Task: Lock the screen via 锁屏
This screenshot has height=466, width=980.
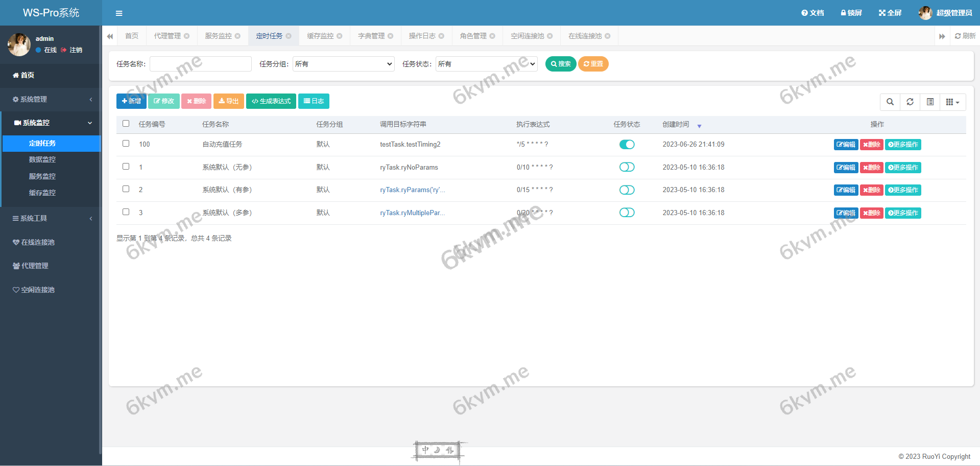Action: pos(851,13)
